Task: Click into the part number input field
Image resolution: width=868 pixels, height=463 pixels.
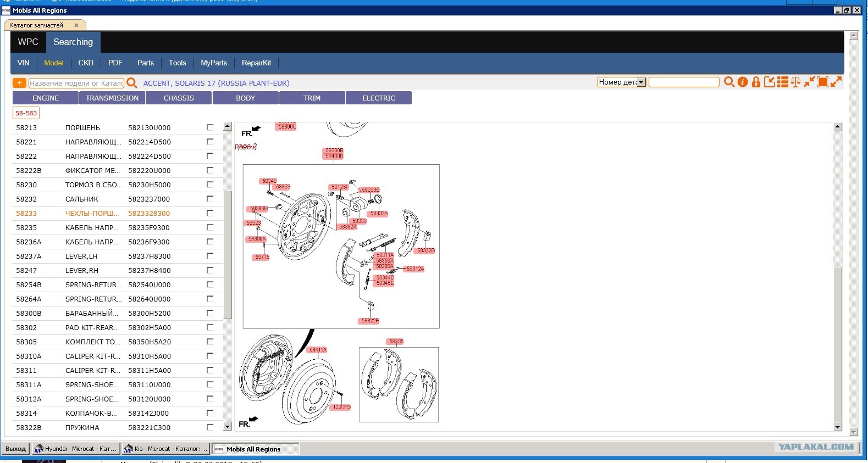Action: click(684, 82)
